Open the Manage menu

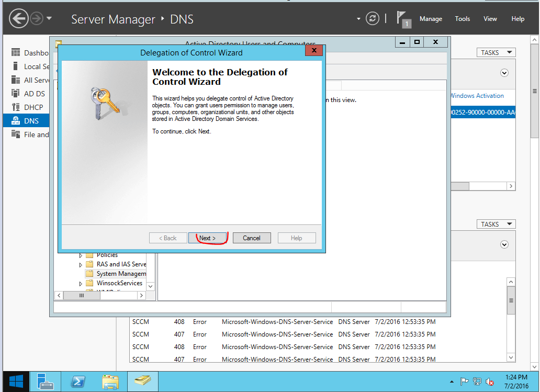[431, 19]
